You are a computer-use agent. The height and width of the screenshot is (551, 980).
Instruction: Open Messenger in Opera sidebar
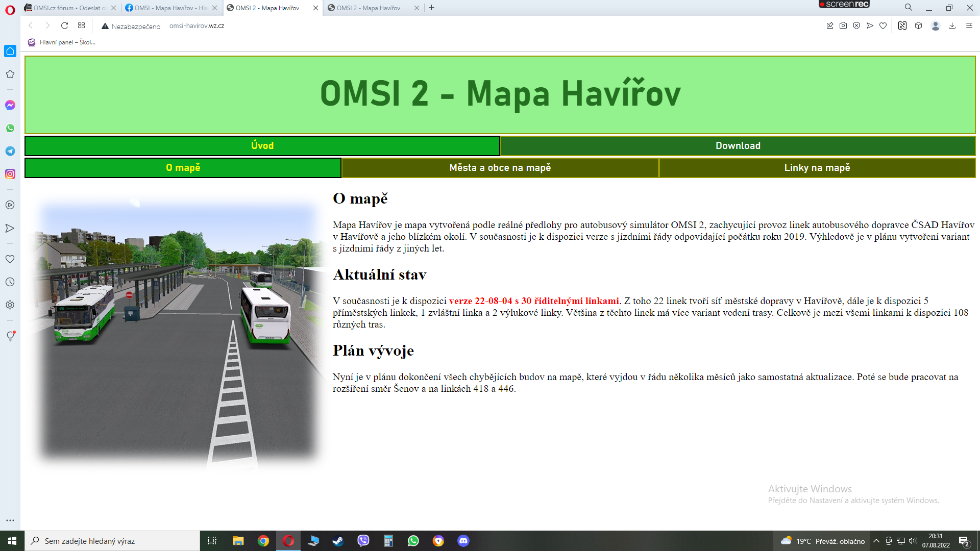point(10,105)
